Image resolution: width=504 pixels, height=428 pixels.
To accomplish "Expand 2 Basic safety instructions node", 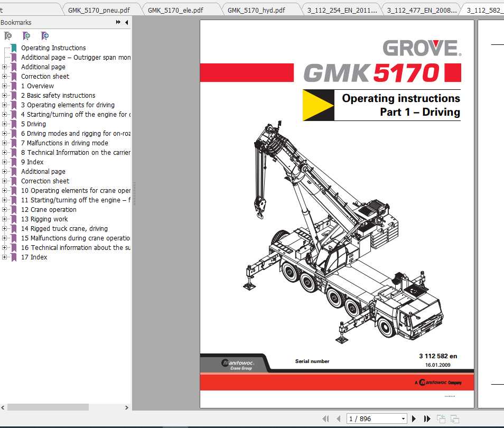I will 4,95.
